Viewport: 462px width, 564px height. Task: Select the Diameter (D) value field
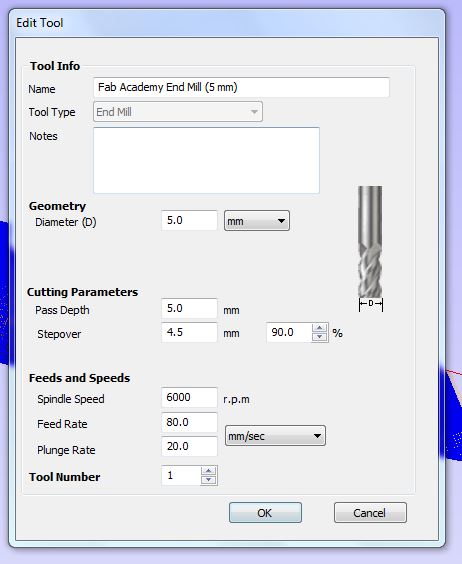coord(189,220)
